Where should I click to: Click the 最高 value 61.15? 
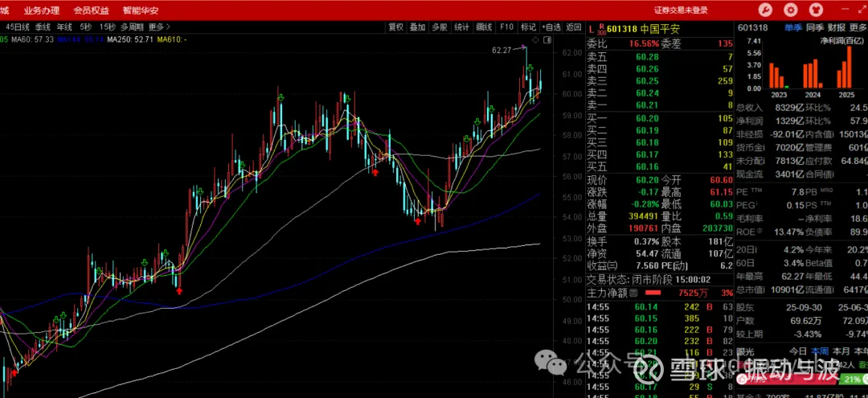coord(721,192)
